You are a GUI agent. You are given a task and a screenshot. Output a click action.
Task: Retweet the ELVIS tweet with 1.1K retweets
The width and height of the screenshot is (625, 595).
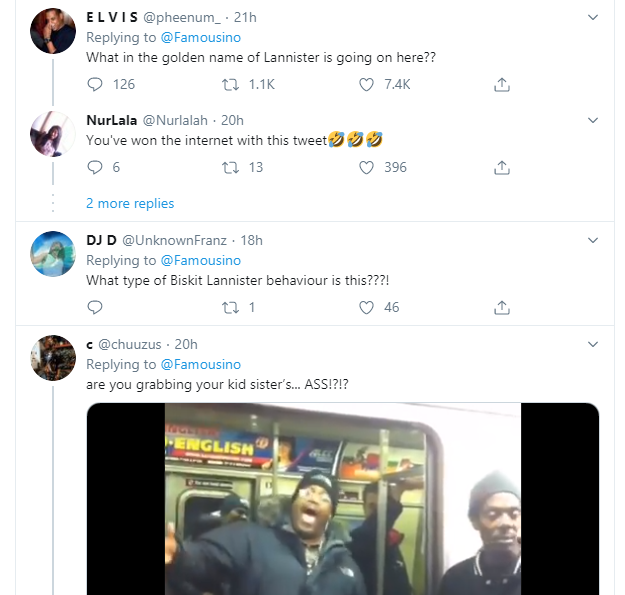click(x=228, y=85)
